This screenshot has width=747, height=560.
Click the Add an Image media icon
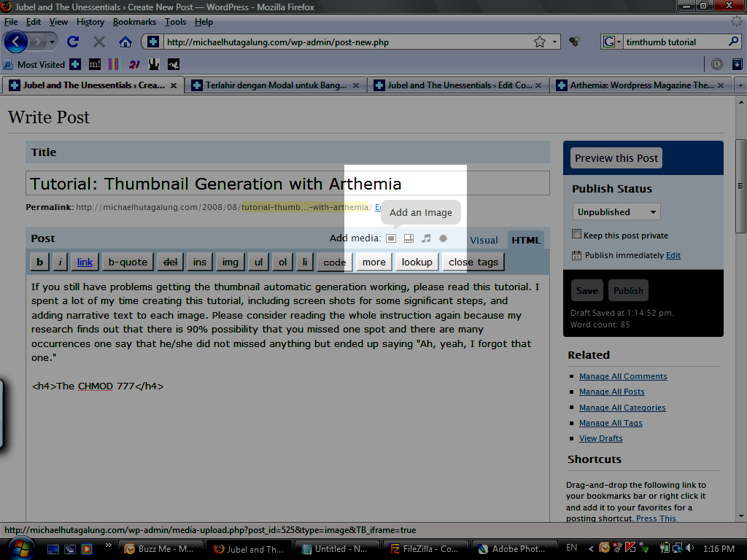pos(391,238)
